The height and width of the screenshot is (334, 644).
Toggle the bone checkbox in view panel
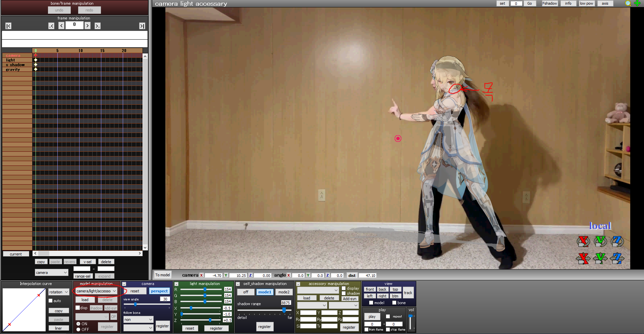click(x=394, y=303)
